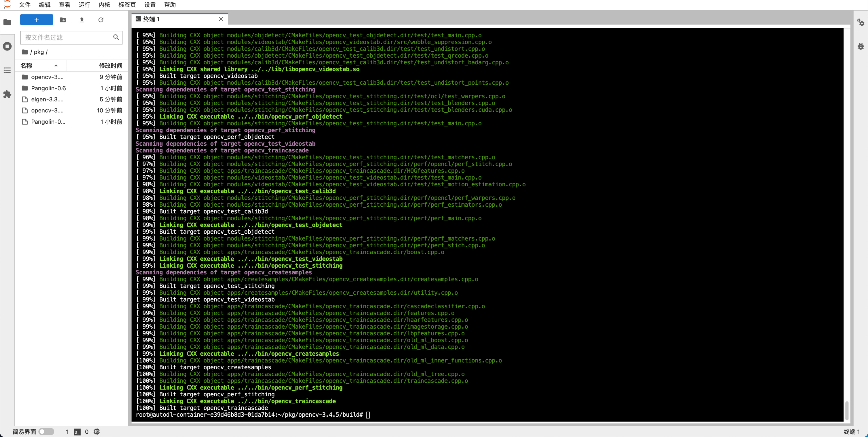
Task: Open the 帮助 menu
Action: coord(170,5)
